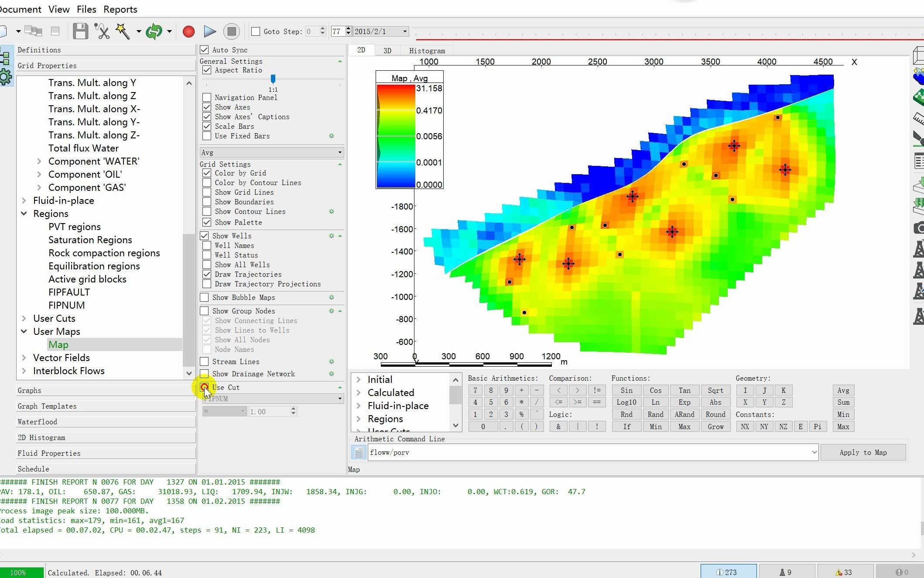
Task: Click the Apply to Map button
Action: click(x=862, y=453)
